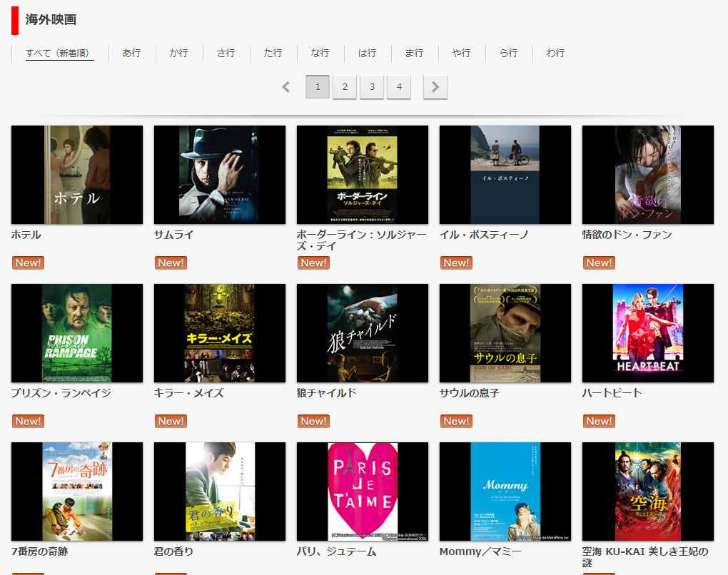Open the Prison Rampage poster thumbnail
The width and height of the screenshot is (728, 575).
77,333
